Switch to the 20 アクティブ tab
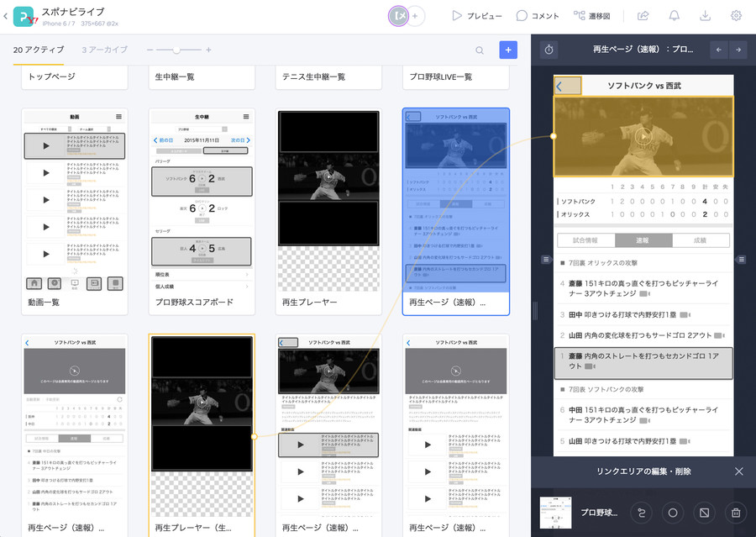 (39, 50)
